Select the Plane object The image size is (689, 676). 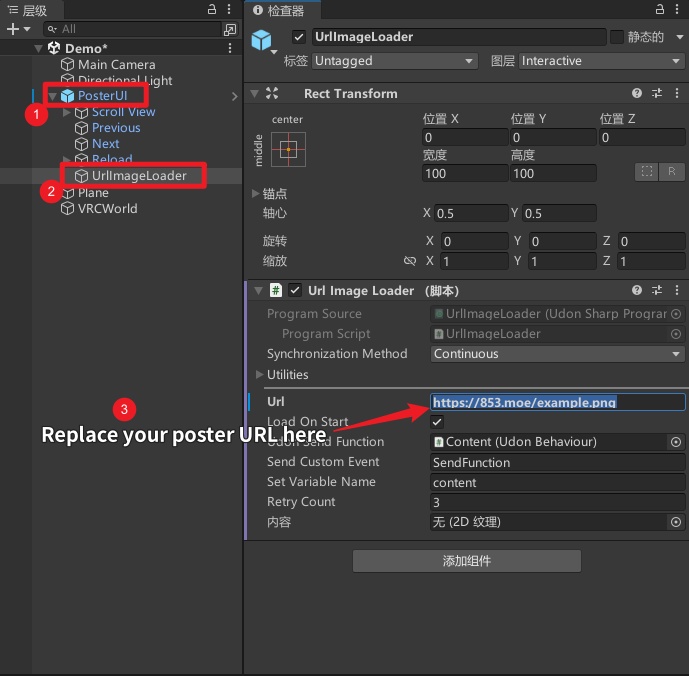(x=93, y=193)
